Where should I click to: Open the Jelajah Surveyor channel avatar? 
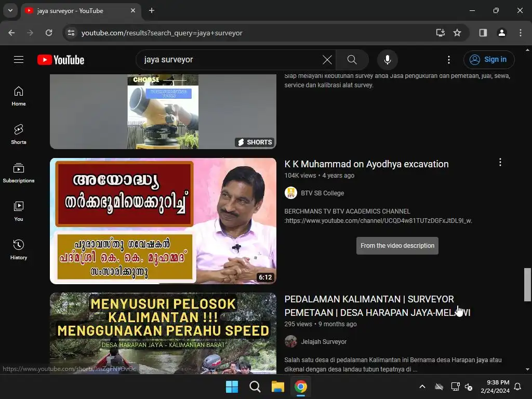pos(291,341)
